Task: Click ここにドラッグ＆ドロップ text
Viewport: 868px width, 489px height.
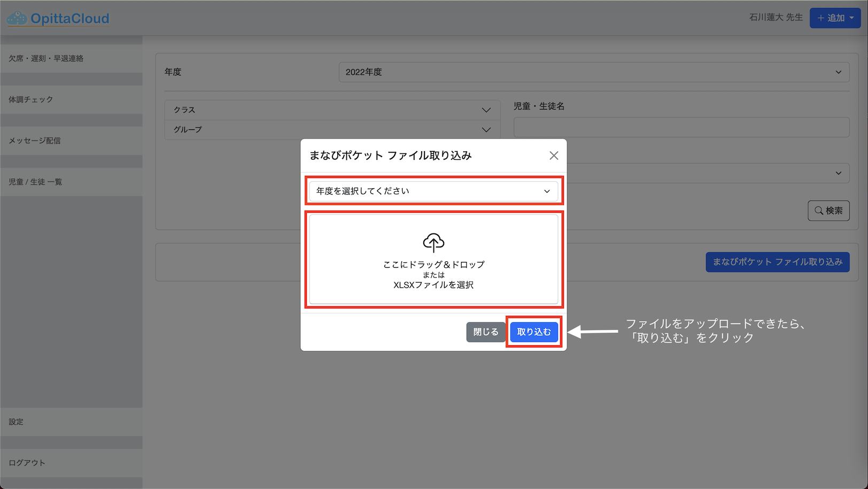Action: [x=433, y=265]
